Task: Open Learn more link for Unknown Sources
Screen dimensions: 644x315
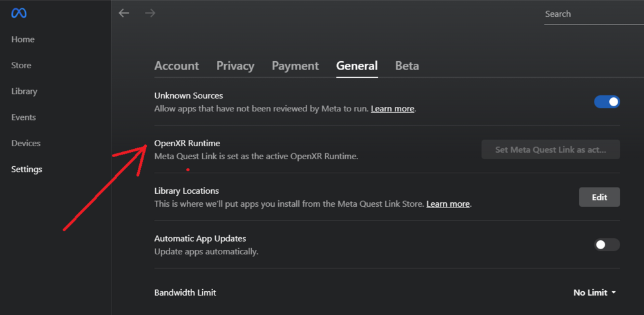Action: click(x=392, y=109)
